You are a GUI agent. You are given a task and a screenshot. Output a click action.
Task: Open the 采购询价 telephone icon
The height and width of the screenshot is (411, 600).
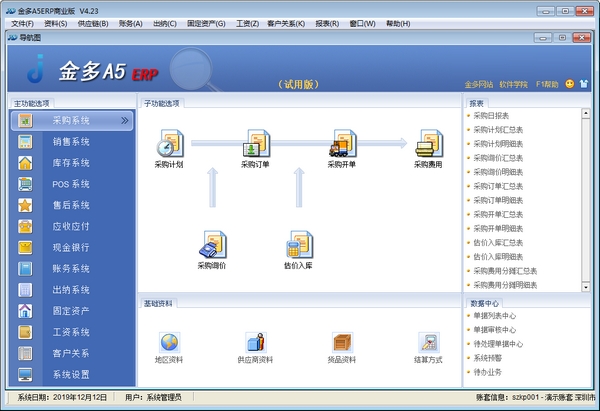click(x=213, y=244)
